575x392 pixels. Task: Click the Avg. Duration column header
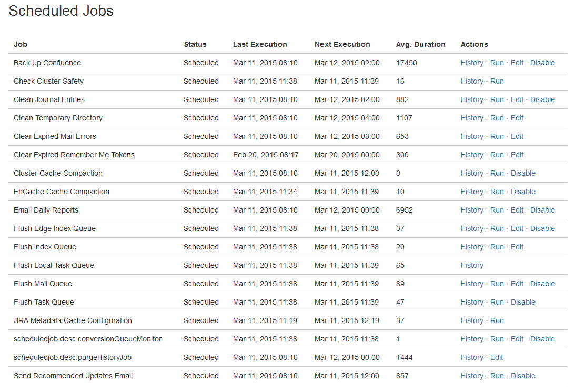(x=420, y=44)
